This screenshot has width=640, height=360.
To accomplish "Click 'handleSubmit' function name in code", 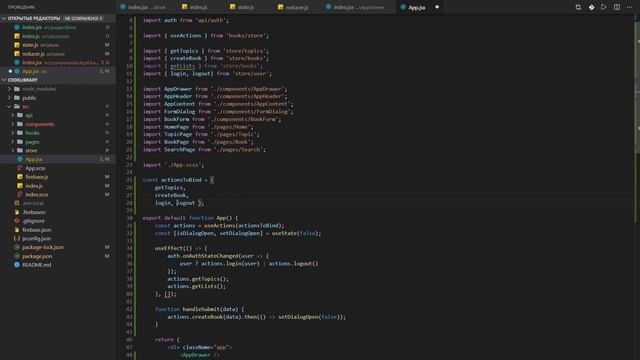I will pyautogui.click(x=202, y=309).
